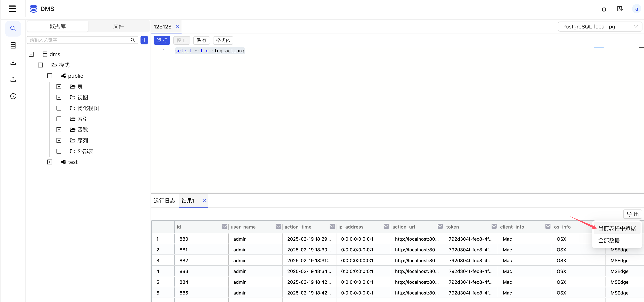Click the 导出 export button
Image resolution: width=644 pixels, height=302 pixels.
[x=632, y=214]
